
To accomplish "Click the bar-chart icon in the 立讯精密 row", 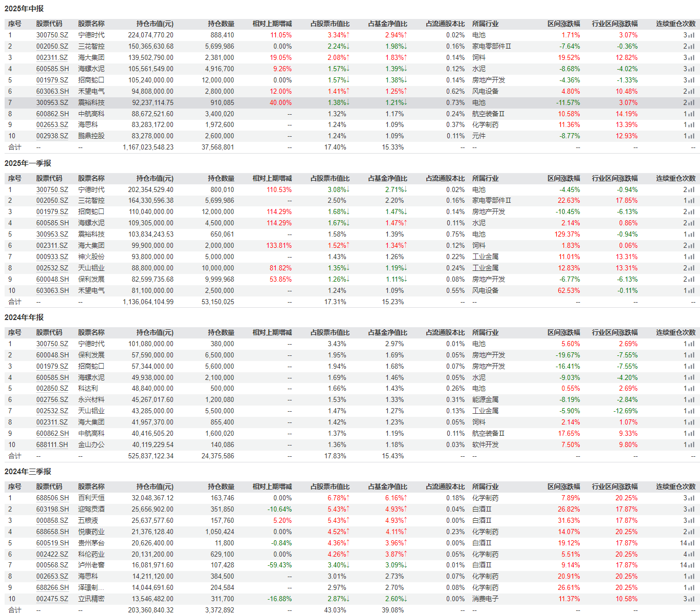I will (691, 599).
